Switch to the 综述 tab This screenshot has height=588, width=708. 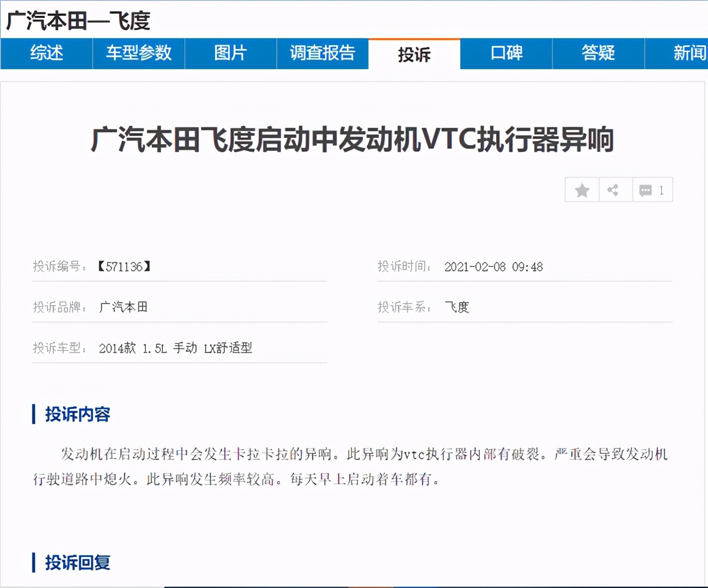tap(45, 53)
